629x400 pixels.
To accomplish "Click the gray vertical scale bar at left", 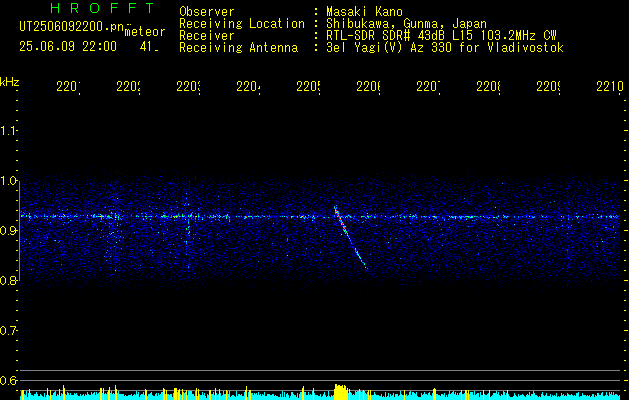I will 20,231.
